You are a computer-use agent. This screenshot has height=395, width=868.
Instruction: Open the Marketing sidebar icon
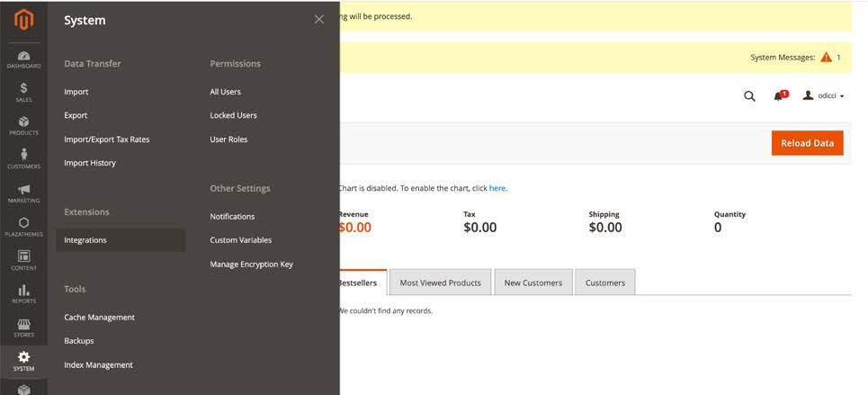[x=23, y=193]
